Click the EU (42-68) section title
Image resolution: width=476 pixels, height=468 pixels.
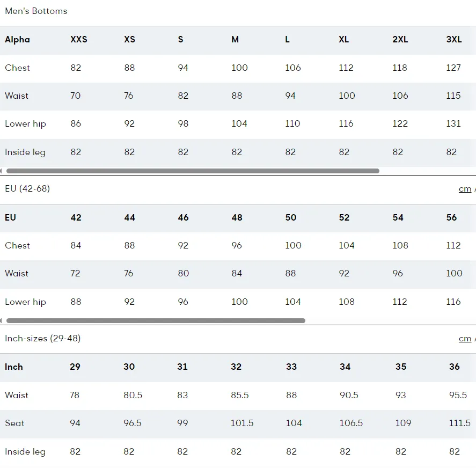tap(27, 188)
